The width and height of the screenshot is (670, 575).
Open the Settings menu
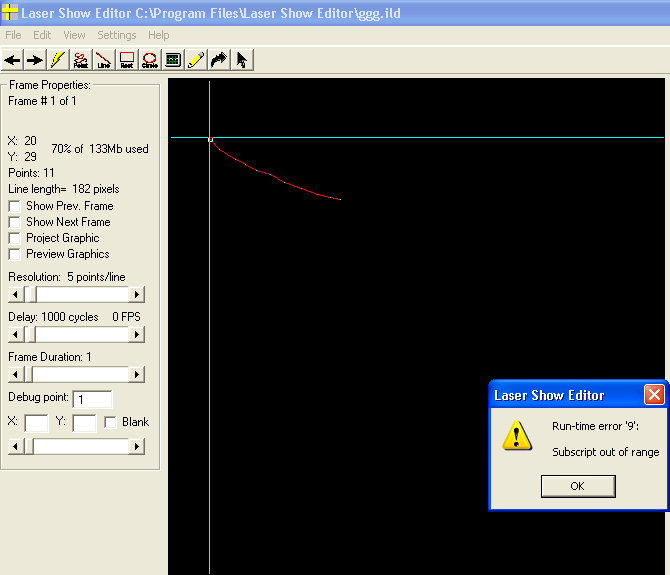(117, 35)
